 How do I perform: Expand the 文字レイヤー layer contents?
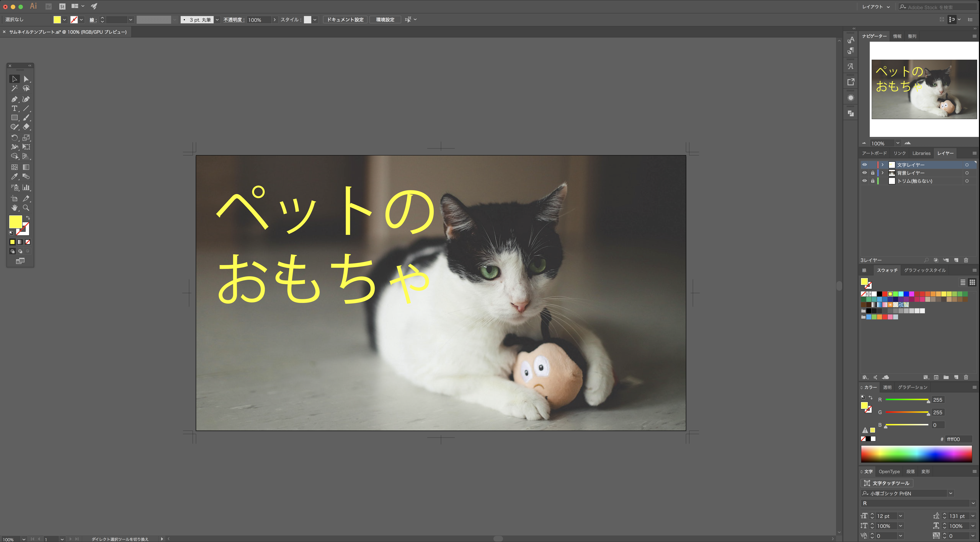(883, 165)
